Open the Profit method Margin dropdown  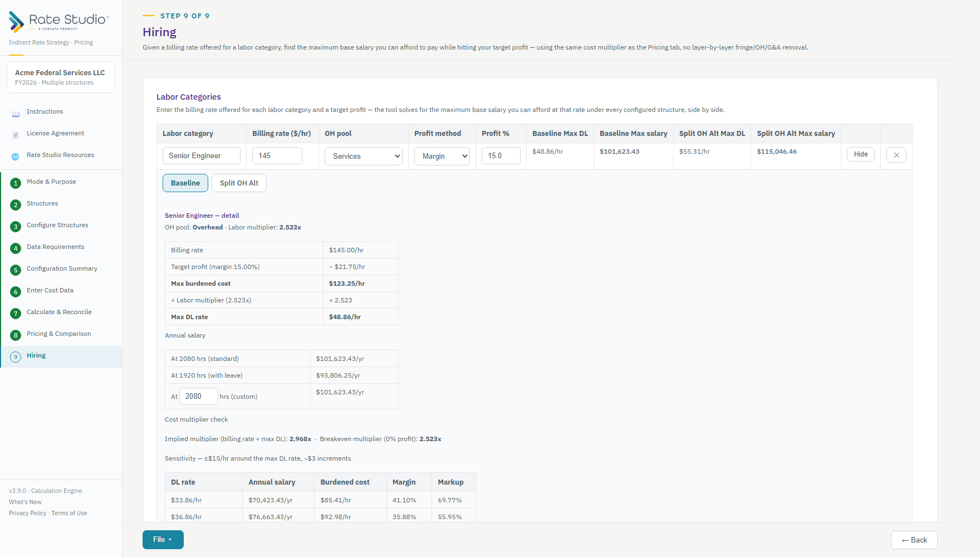coord(442,156)
